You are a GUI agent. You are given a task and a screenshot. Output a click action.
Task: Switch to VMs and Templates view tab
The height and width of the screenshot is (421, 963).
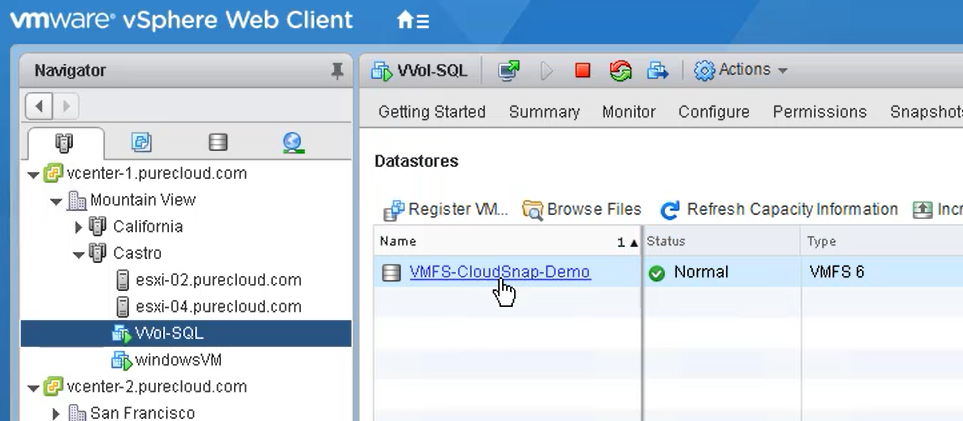[141, 143]
